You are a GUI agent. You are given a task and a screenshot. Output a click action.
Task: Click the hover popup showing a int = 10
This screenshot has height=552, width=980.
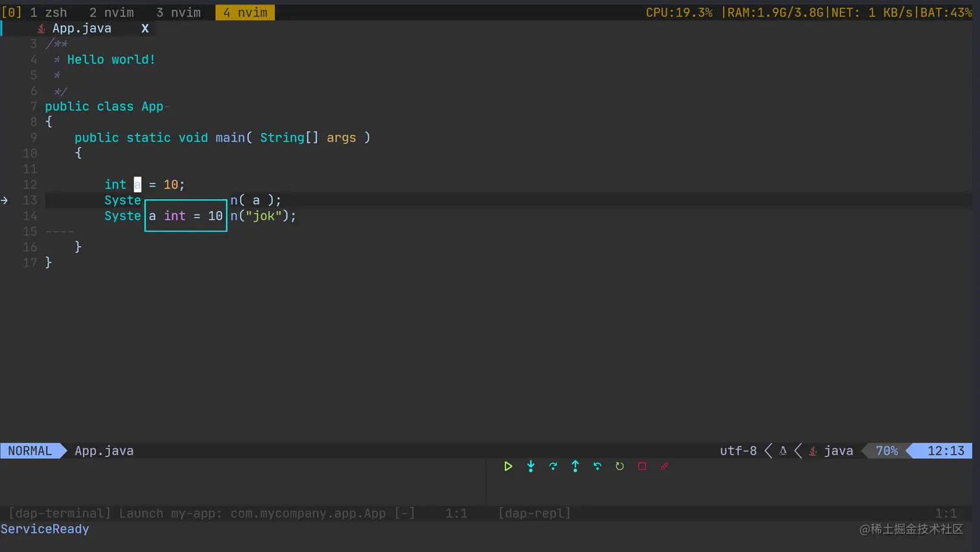[x=186, y=216]
